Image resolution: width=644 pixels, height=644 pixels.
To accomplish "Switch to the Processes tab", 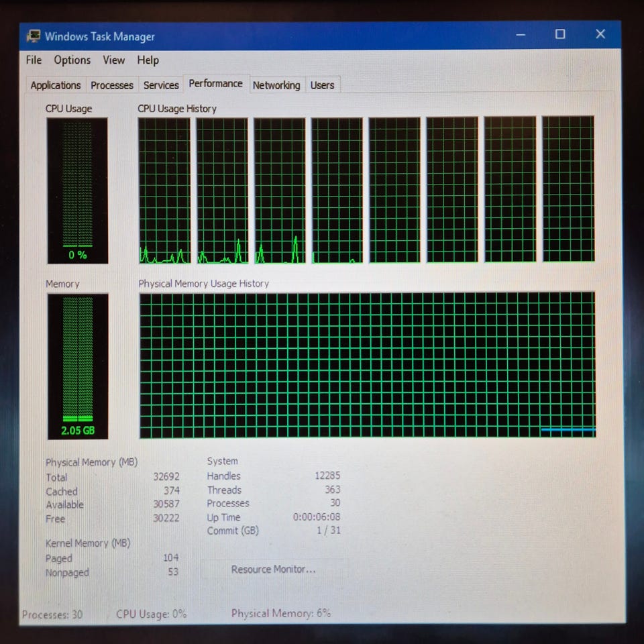I will pyautogui.click(x=112, y=85).
